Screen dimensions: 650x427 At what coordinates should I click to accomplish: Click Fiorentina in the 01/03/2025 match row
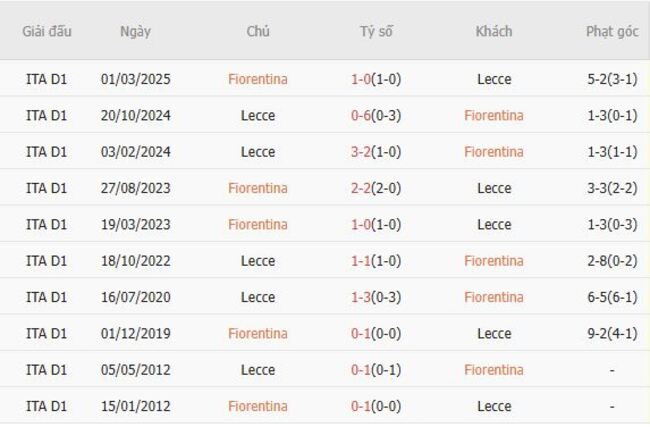click(x=257, y=79)
